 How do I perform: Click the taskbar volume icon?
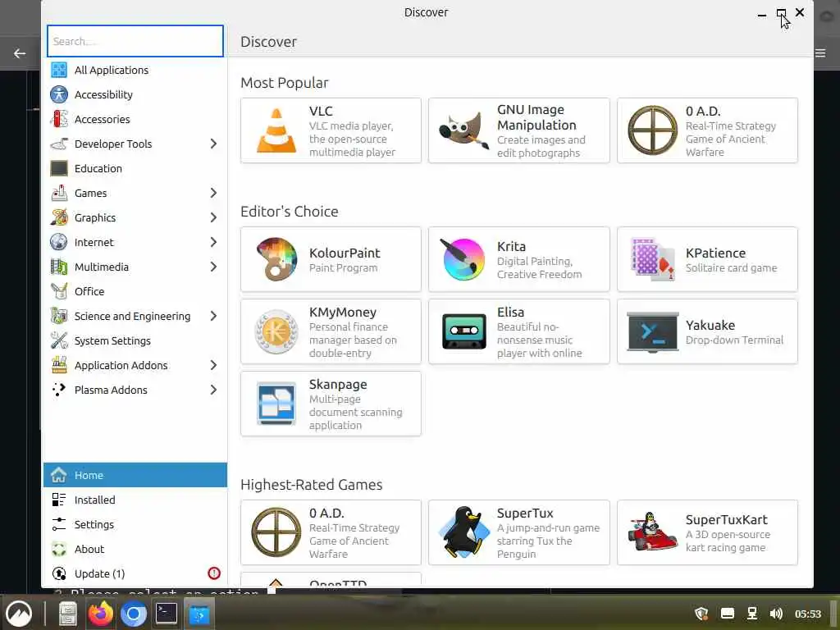coord(776,614)
